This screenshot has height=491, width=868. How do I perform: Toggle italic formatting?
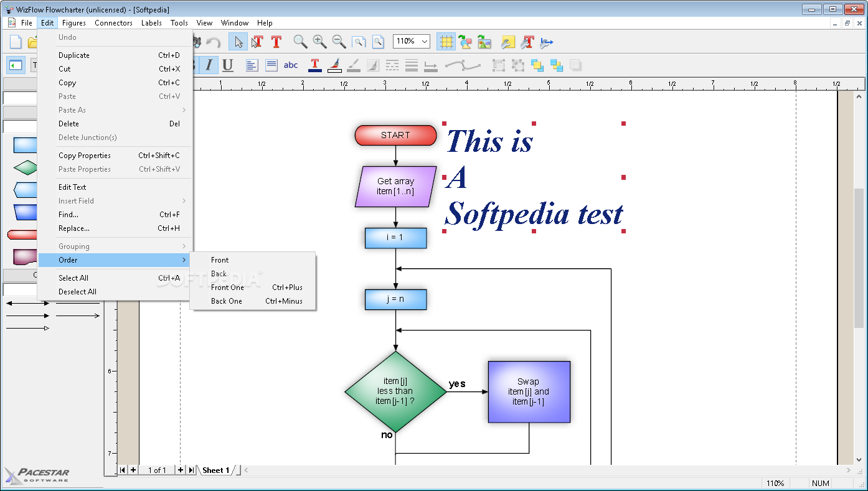(x=209, y=65)
